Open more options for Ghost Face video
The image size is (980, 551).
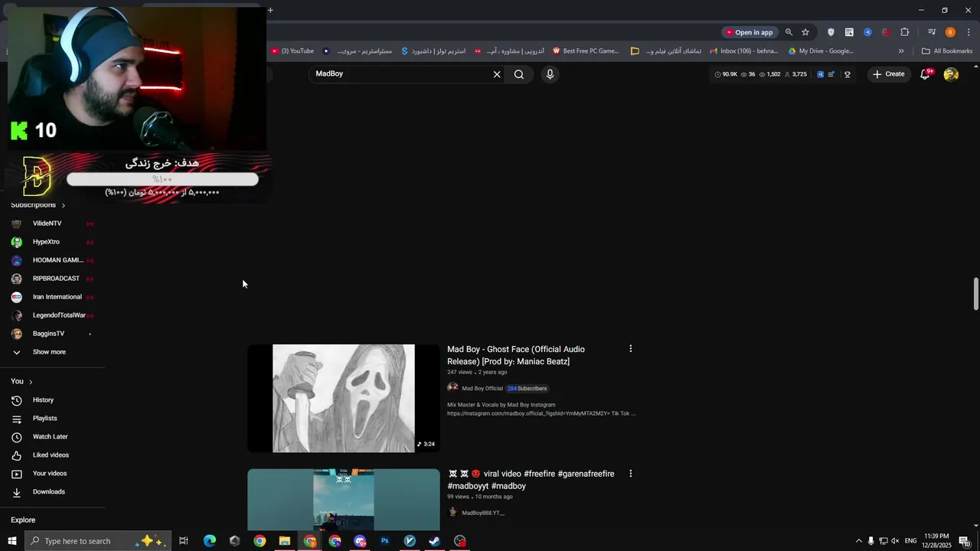coord(631,349)
